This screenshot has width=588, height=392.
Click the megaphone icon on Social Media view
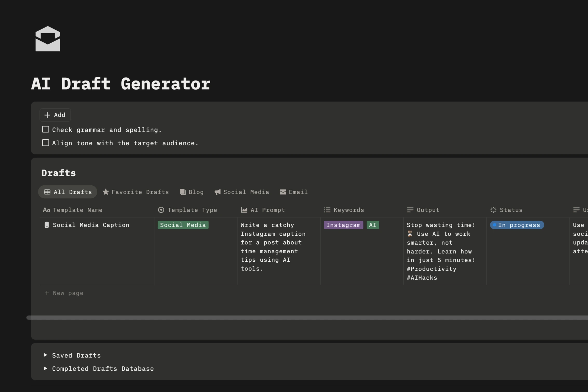[x=217, y=192]
